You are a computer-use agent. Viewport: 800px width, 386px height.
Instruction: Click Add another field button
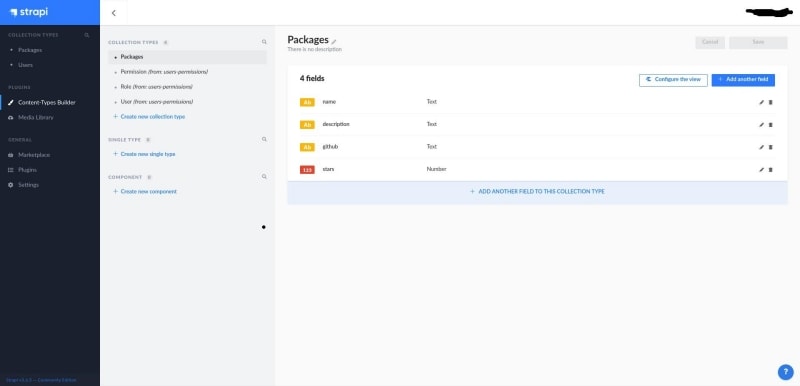pos(743,80)
